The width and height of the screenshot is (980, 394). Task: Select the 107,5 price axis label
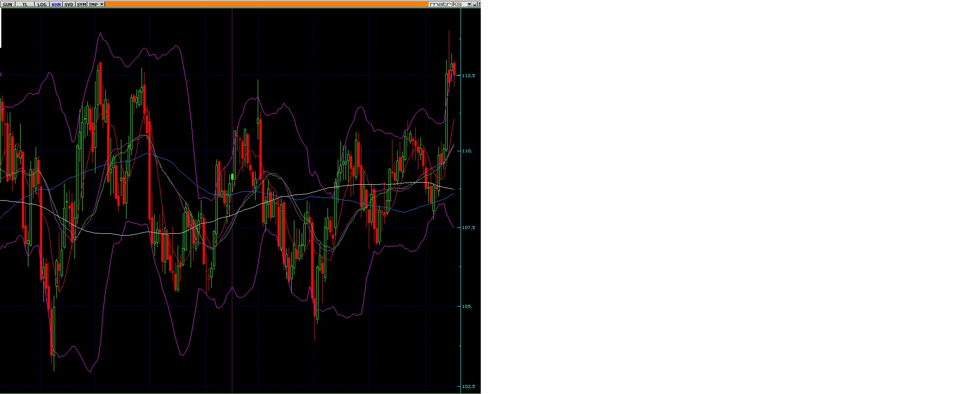[x=468, y=227]
